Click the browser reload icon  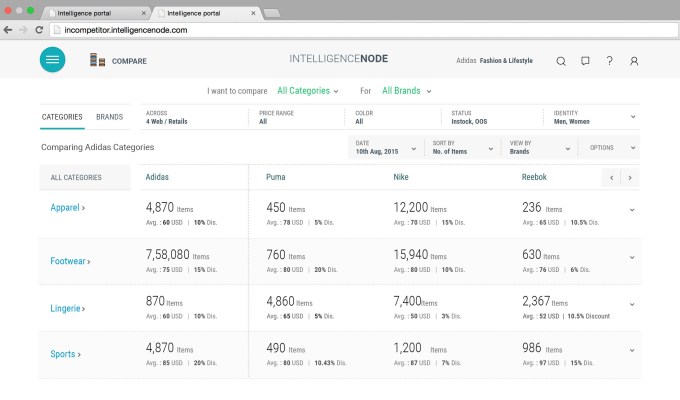tap(39, 30)
